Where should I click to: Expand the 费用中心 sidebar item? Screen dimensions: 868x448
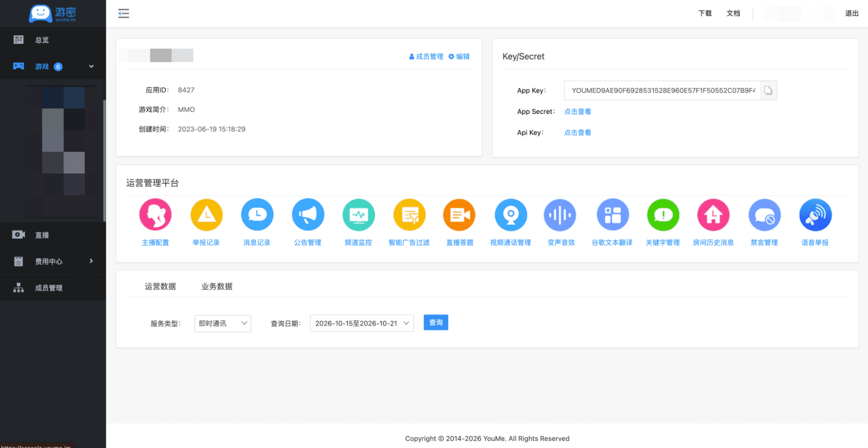coord(53,261)
